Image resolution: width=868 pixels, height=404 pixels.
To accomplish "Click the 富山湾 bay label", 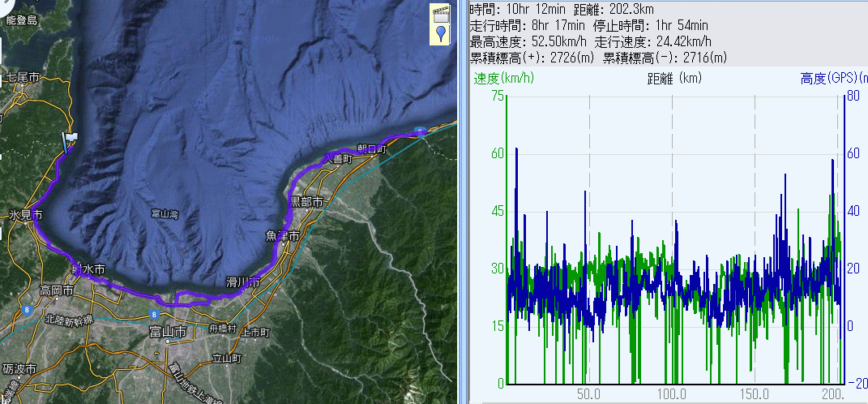I will pos(165,213).
